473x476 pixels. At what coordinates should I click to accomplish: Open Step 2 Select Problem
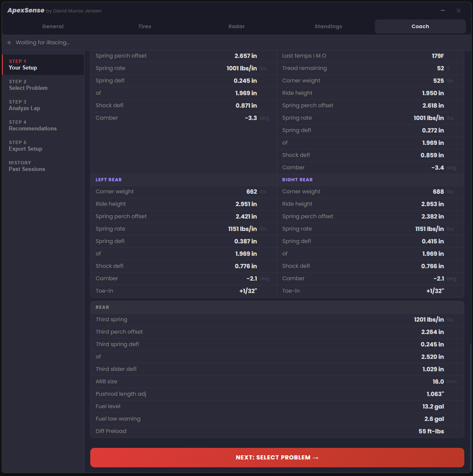(43, 85)
